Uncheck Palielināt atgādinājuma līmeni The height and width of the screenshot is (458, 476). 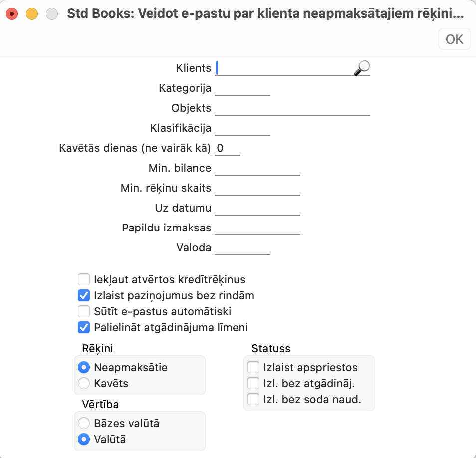(x=84, y=328)
